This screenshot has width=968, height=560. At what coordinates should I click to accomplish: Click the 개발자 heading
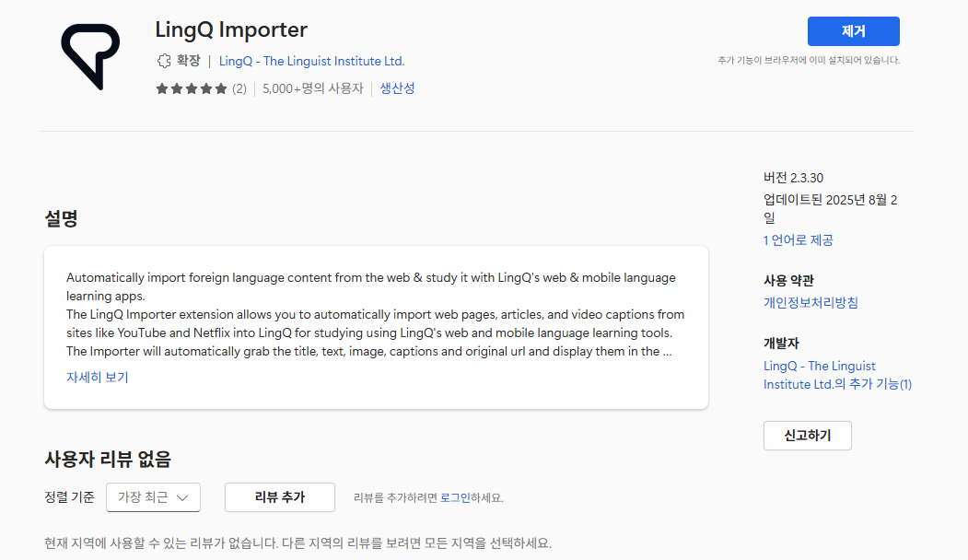coord(781,344)
